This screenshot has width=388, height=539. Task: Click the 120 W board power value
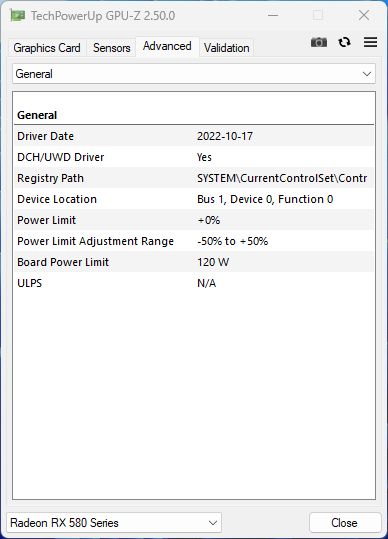click(x=213, y=262)
